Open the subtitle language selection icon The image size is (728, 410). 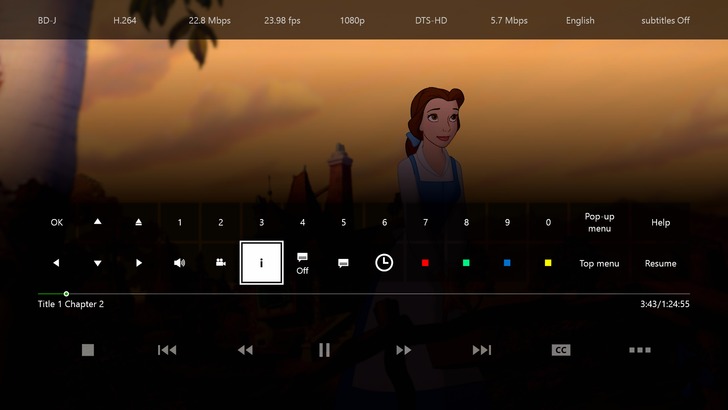point(343,263)
